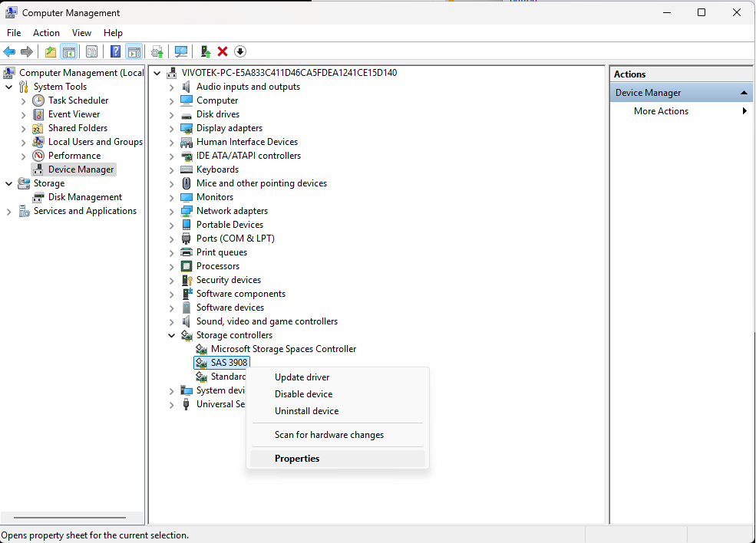Select IDE ATA/ATAPI controllers category
Screen dimensions: 756x543
tap(249, 156)
